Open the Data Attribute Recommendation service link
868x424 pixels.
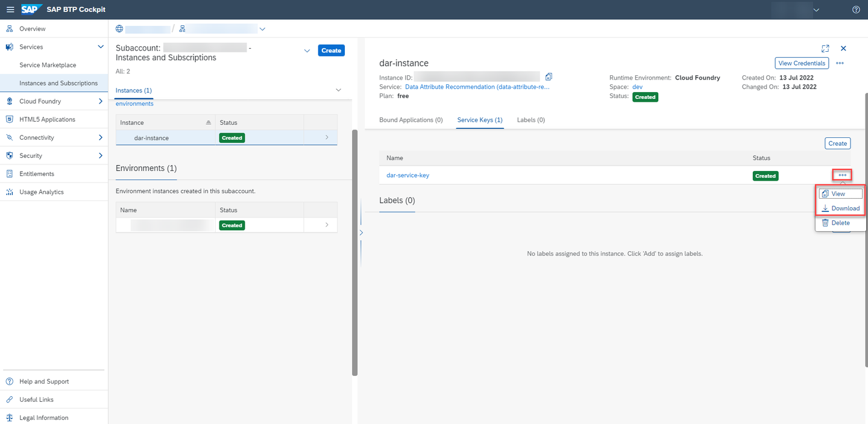pos(477,87)
